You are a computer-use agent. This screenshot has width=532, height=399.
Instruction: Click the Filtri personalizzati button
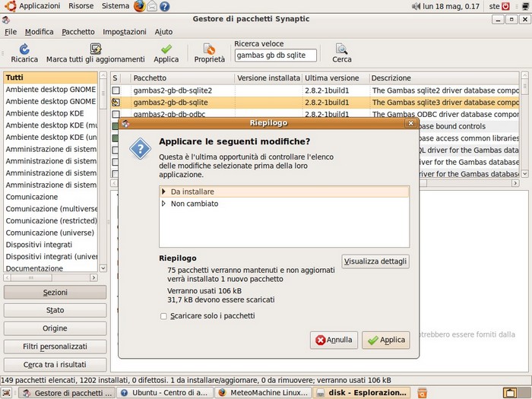(55, 347)
